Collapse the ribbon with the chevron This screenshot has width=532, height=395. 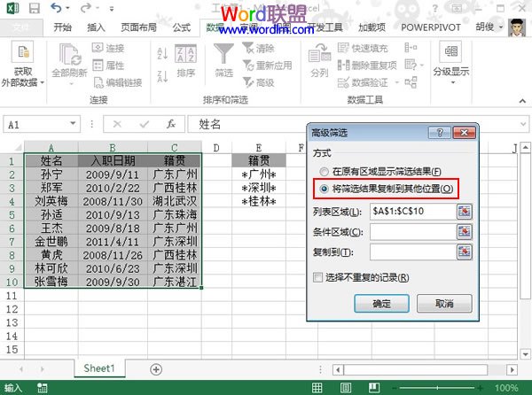(x=522, y=101)
